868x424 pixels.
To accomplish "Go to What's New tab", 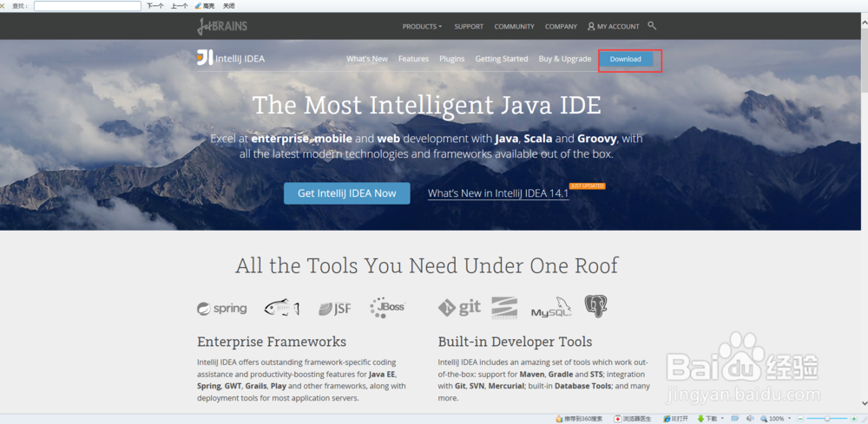I will click(x=367, y=59).
